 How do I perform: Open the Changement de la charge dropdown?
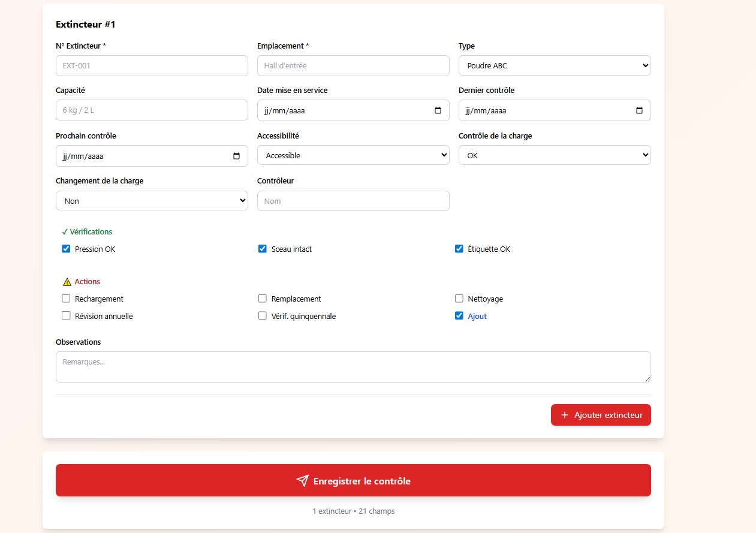coord(151,200)
